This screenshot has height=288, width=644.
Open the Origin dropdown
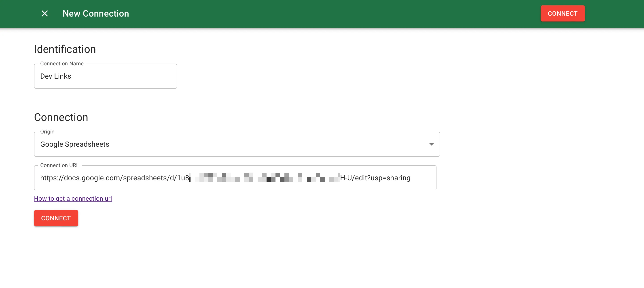pos(237,144)
